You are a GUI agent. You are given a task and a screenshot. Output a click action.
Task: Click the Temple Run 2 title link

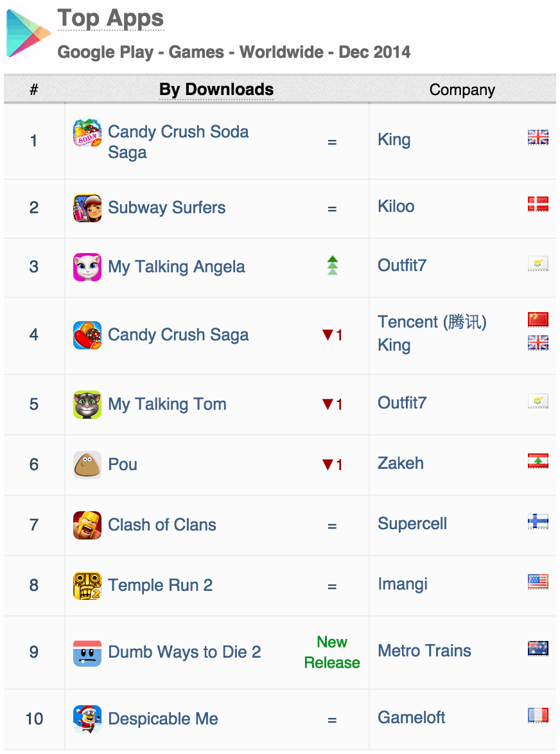click(160, 586)
